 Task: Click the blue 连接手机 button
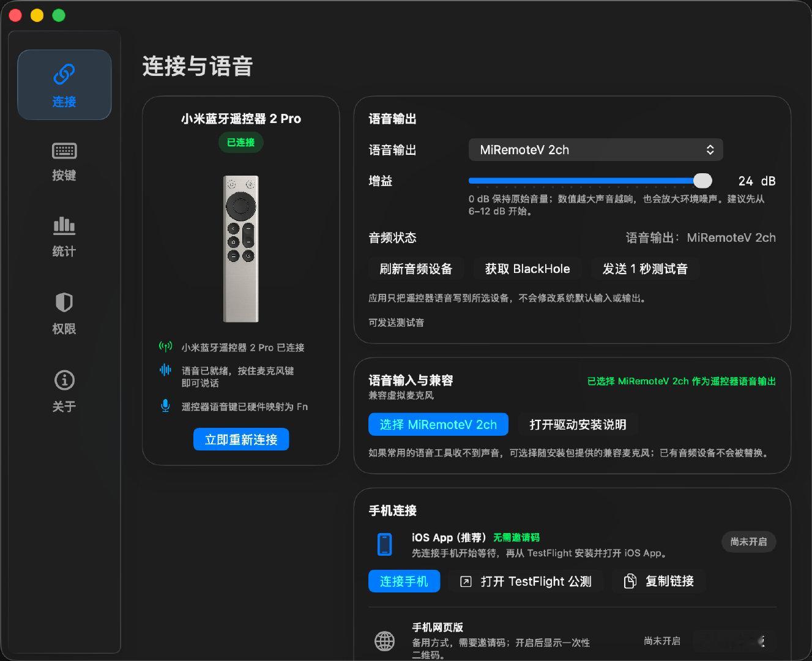coord(404,581)
